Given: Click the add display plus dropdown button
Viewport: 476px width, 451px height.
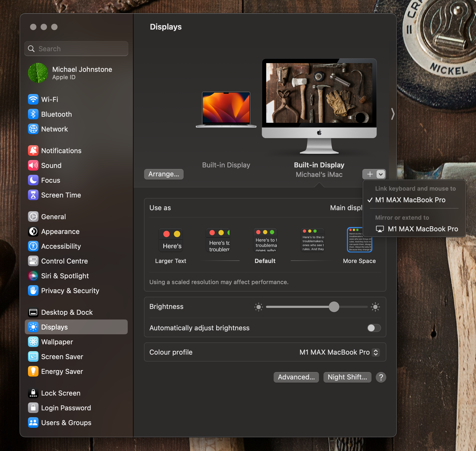Looking at the screenshot, I should (x=374, y=174).
